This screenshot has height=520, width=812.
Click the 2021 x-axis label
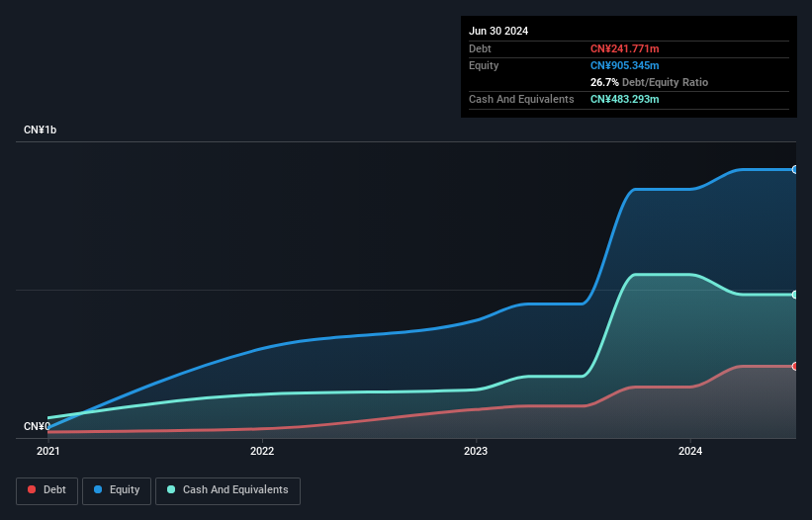coord(48,451)
